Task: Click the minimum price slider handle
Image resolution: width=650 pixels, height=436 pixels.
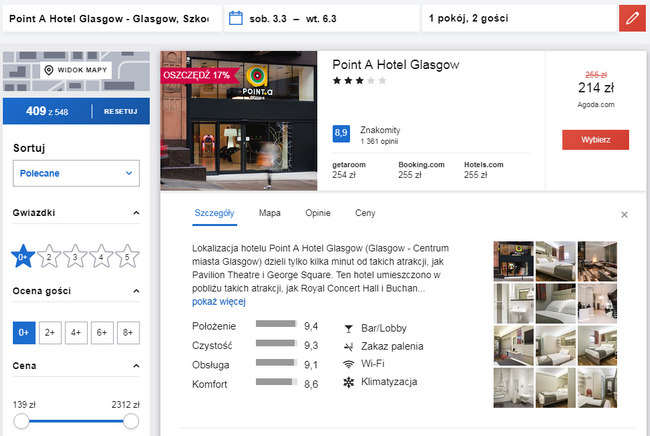Action: coord(21,421)
